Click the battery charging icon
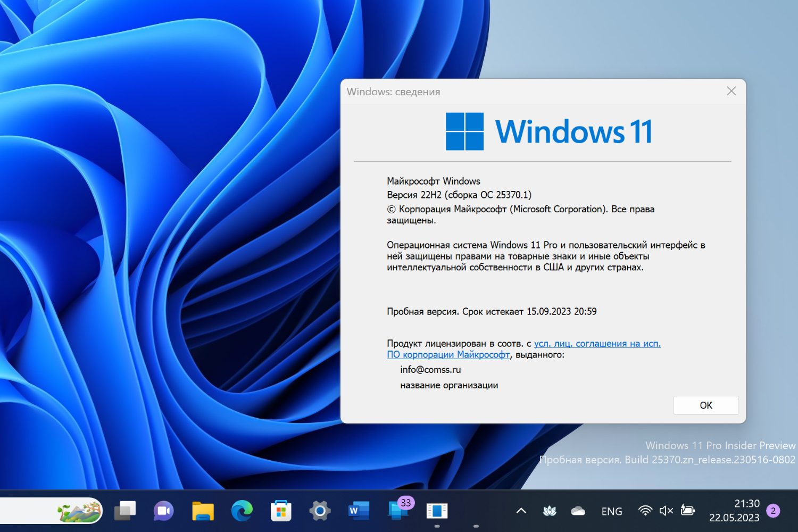 [x=688, y=511]
